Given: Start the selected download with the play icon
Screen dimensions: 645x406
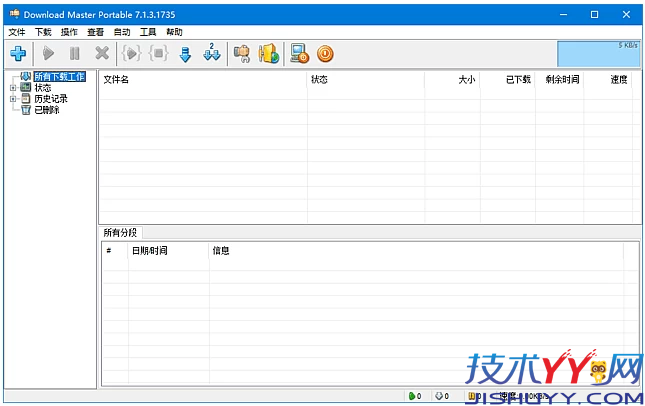Looking at the screenshot, I should 49,53.
